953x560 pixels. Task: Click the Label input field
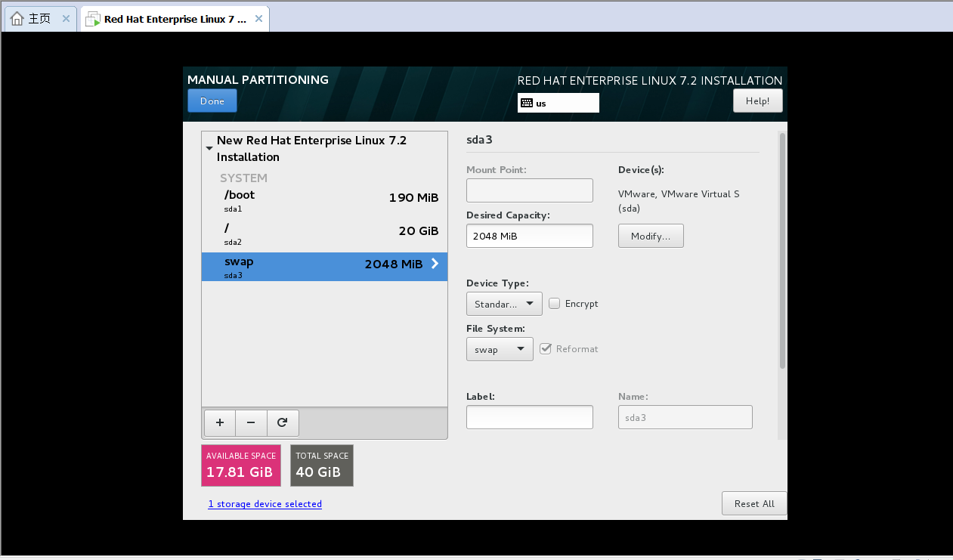(530, 417)
